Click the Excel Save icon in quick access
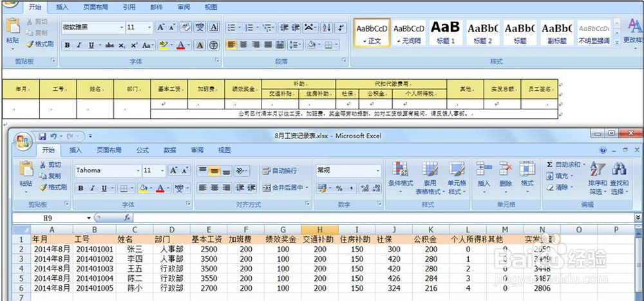 coord(43,136)
